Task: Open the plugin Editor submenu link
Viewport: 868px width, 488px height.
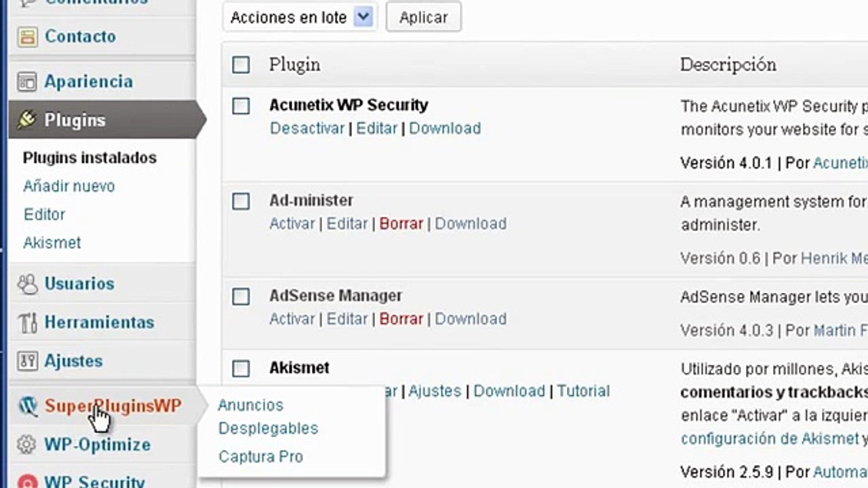Action: coord(44,214)
